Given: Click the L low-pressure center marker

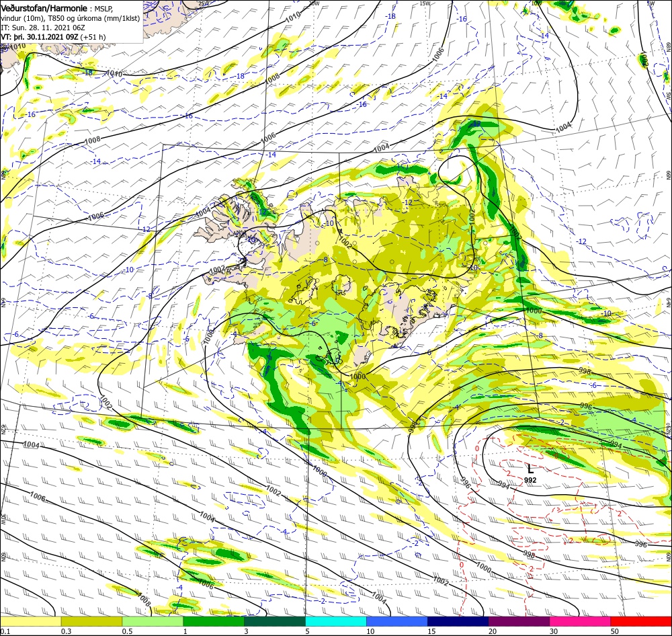Looking at the screenshot, I should 530,469.
